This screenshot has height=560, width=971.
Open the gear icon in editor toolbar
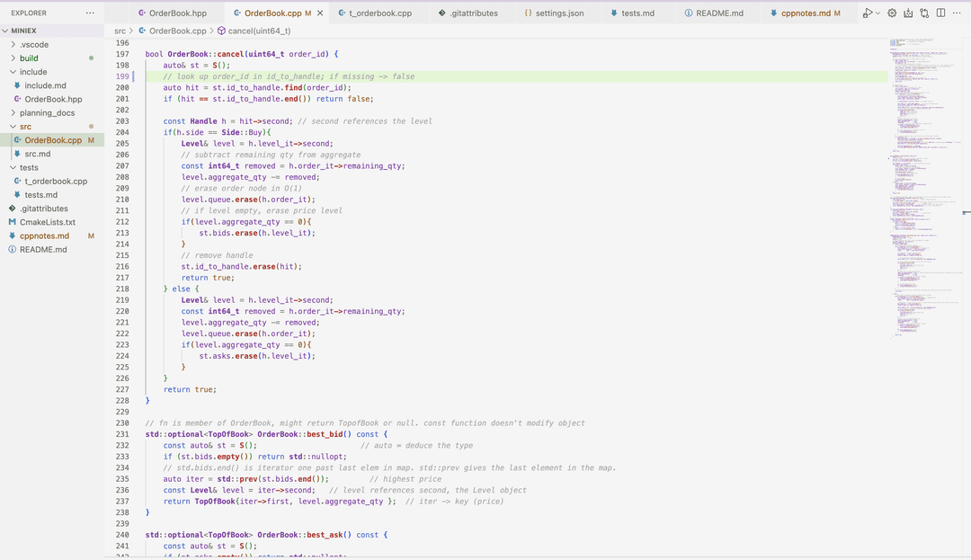pos(892,13)
